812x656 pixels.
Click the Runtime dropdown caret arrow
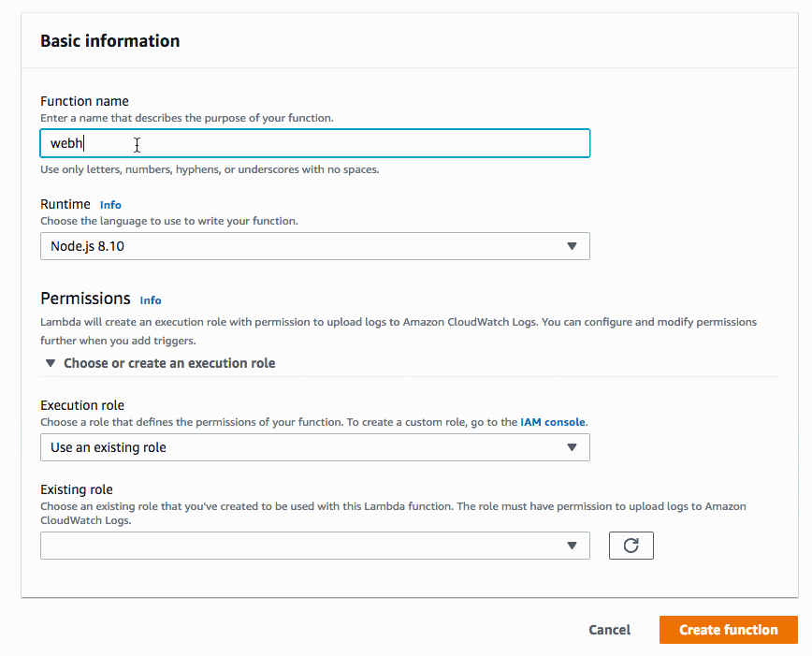pos(572,246)
